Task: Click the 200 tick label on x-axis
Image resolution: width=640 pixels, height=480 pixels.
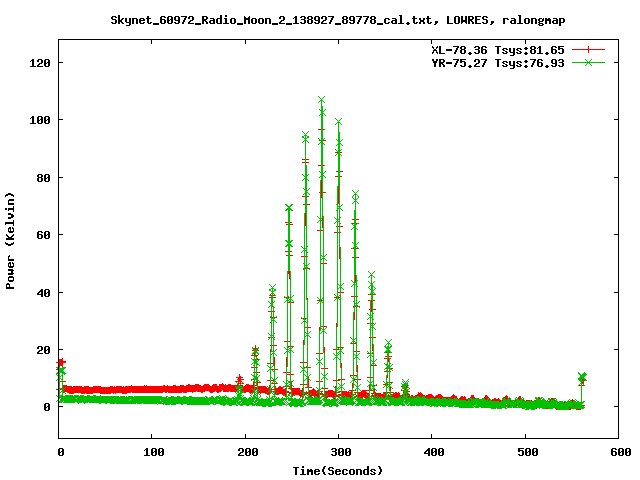Action: pyautogui.click(x=245, y=453)
